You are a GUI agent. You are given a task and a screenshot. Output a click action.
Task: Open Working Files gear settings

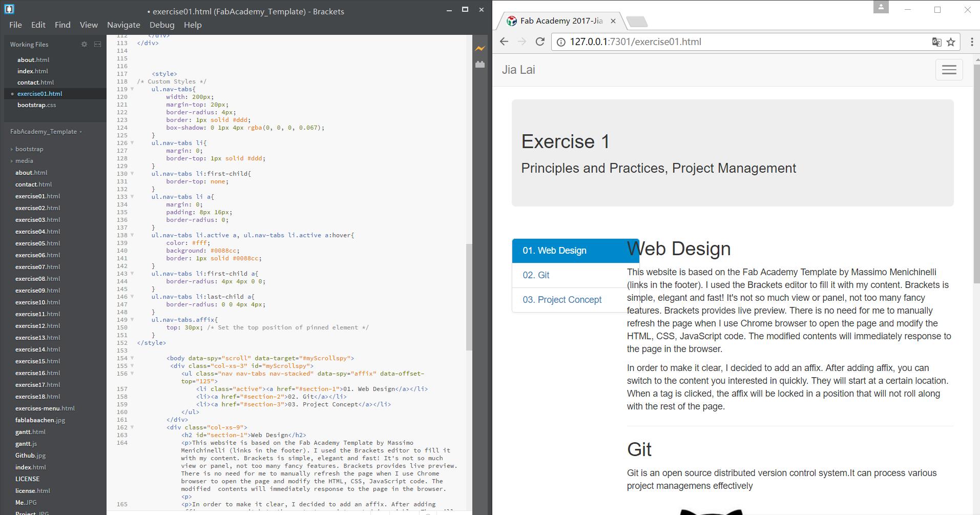[x=84, y=45]
